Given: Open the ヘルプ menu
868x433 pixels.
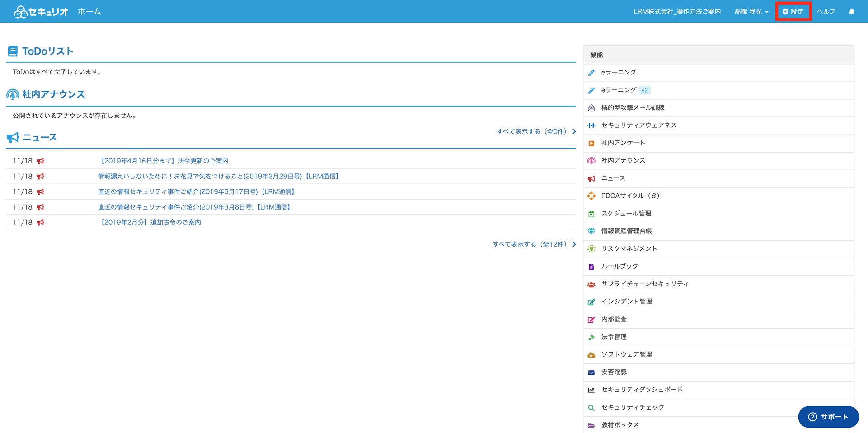Looking at the screenshot, I should pos(826,12).
